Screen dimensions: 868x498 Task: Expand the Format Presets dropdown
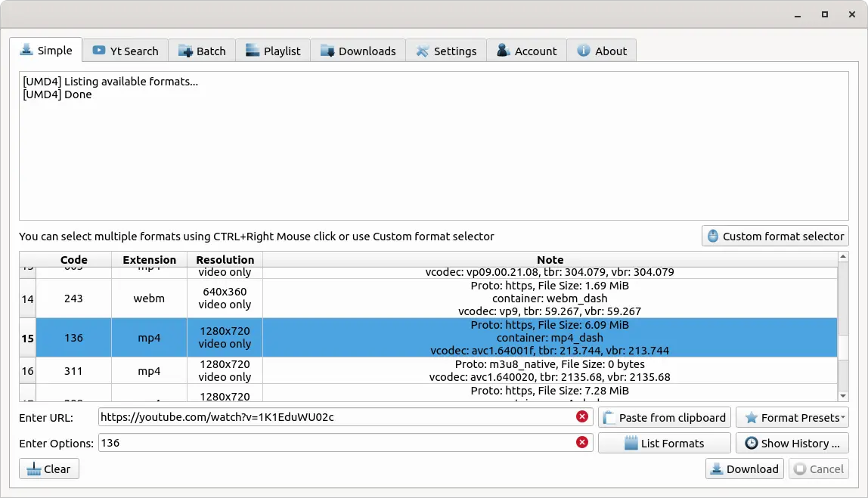coord(792,417)
